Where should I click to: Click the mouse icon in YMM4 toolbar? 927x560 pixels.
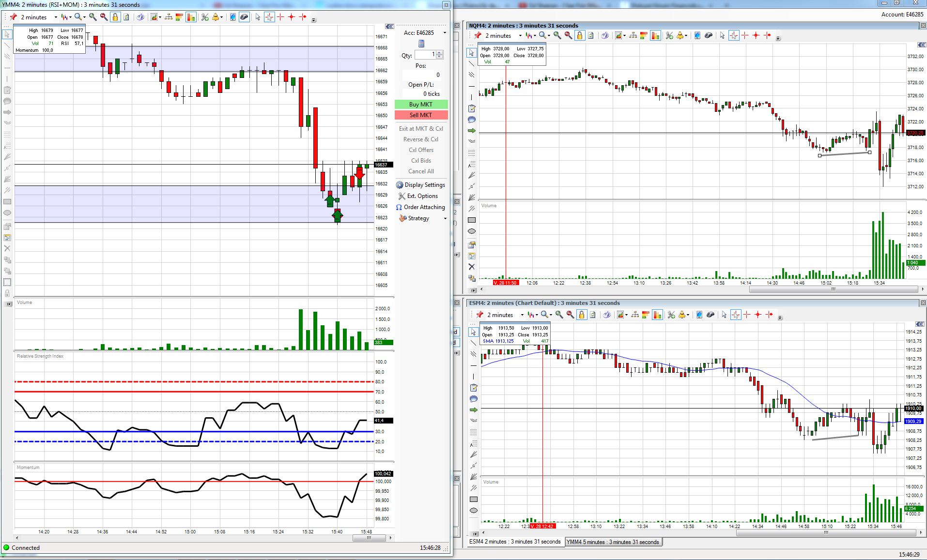[x=245, y=17]
